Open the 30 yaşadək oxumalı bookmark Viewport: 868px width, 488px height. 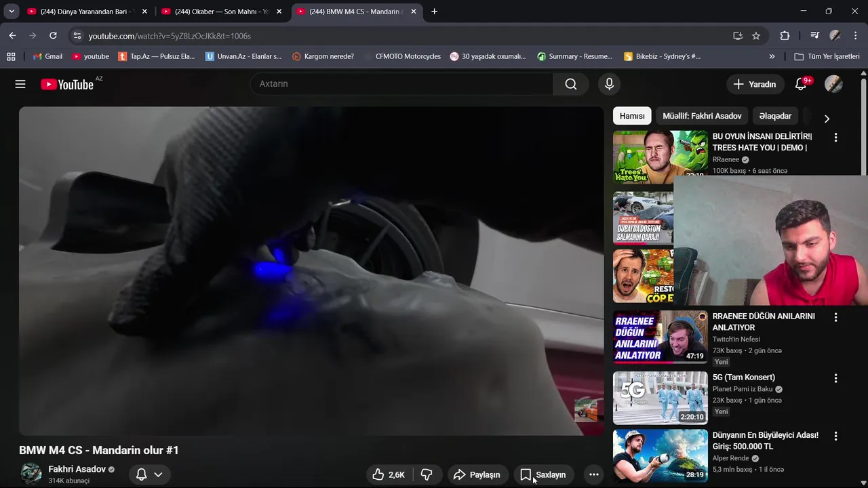tap(488, 56)
